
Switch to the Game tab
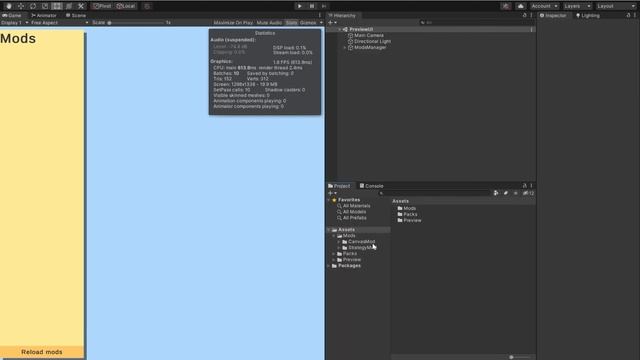12,16
